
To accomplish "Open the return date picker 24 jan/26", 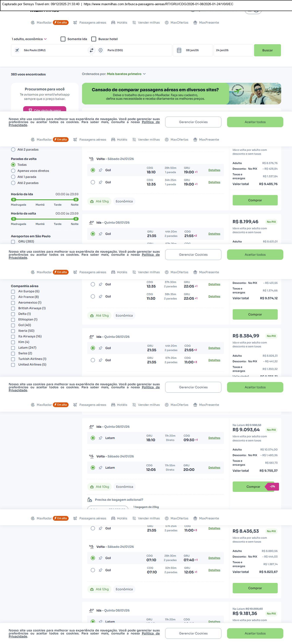I will tap(233, 50).
